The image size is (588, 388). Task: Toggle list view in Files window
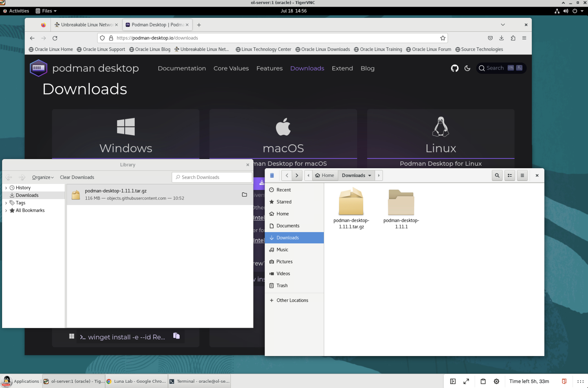click(510, 176)
